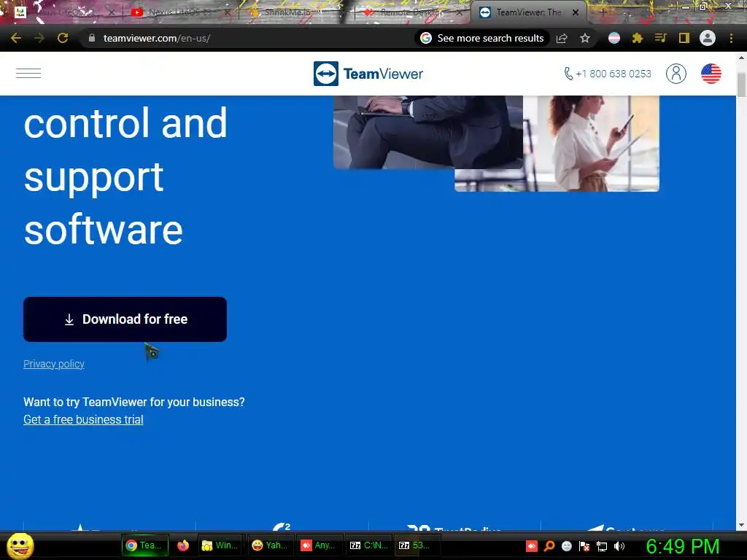Open the user account profile icon
747x560 pixels.
pyautogui.click(x=676, y=74)
